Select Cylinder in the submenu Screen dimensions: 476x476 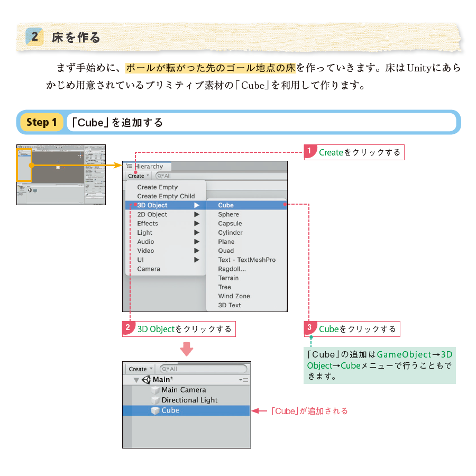pos(246,233)
